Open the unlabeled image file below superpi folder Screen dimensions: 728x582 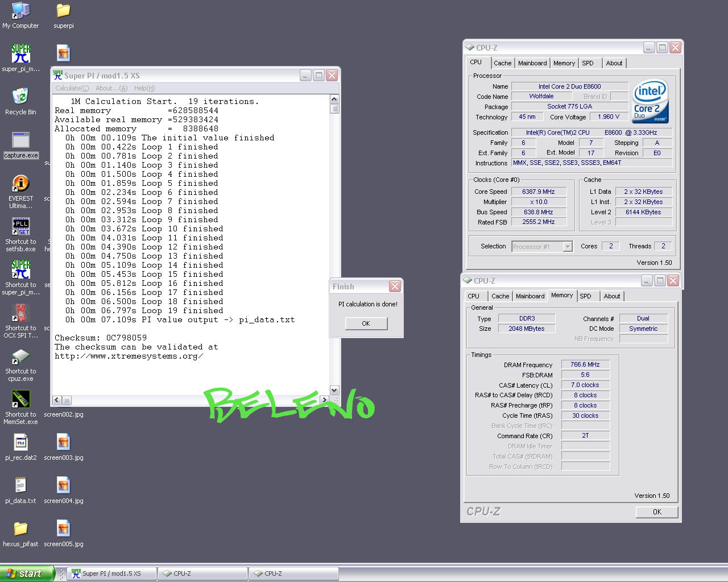click(64, 53)
